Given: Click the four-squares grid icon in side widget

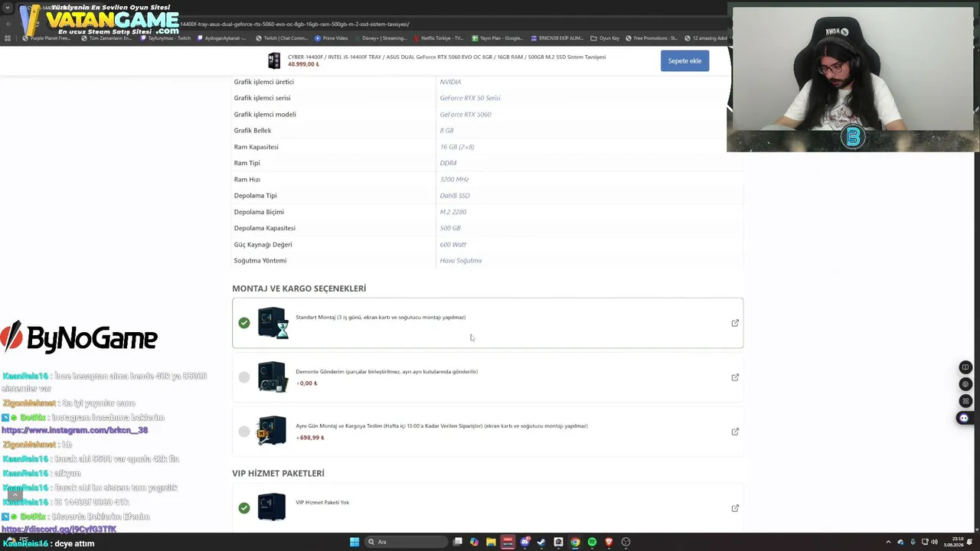Looking at the screenshot, I should (965, 401).
